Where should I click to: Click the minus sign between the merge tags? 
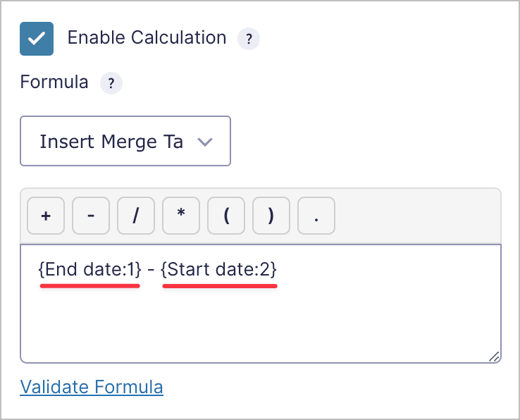tap(151, 268)
